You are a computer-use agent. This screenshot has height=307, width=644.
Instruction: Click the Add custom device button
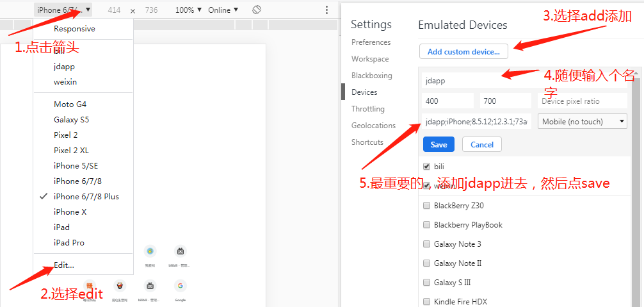463,51
